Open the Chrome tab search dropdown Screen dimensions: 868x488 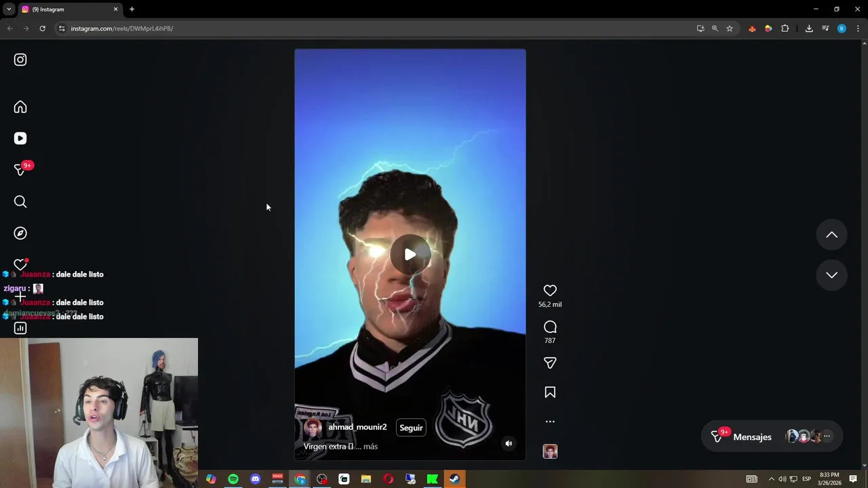[9, 9]
